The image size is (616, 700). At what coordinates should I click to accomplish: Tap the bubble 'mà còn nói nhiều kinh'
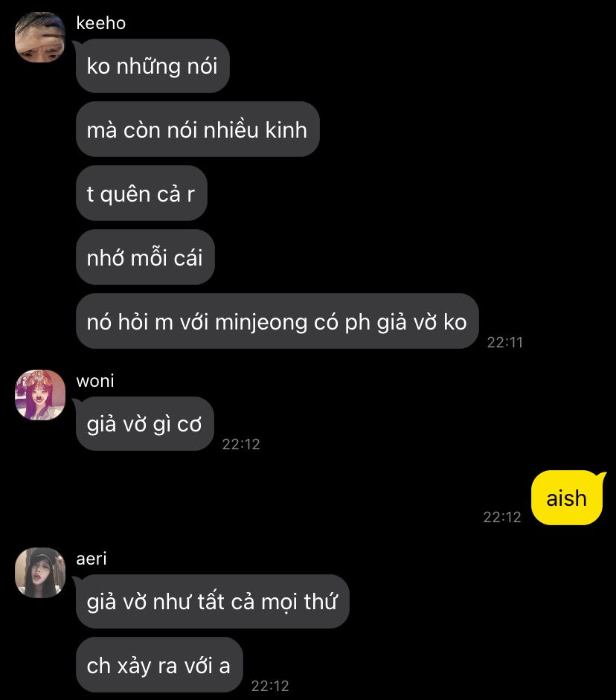[x=198, y=129]
